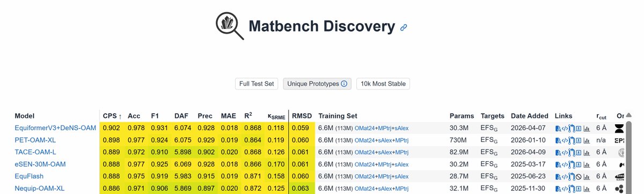Open the pull request icon for Nequip-OAM-XL
The image size is (644, 194).
(x=571, y=188)
